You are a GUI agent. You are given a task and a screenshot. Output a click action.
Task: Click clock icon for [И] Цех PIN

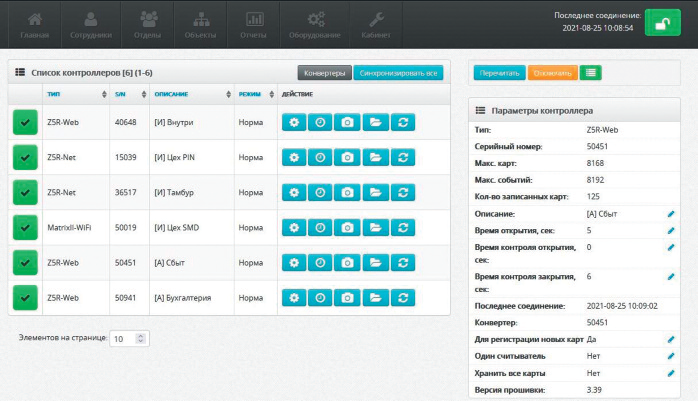coord(320,157)
